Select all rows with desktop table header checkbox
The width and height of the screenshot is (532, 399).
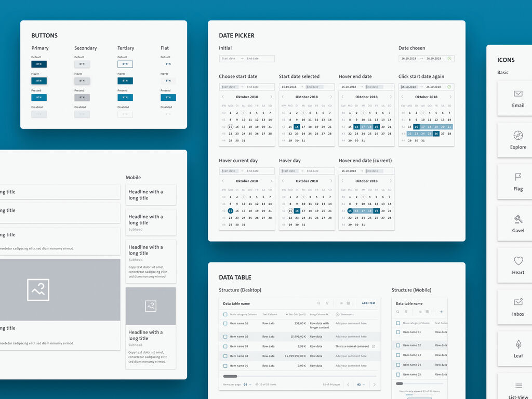coord(225,314)
